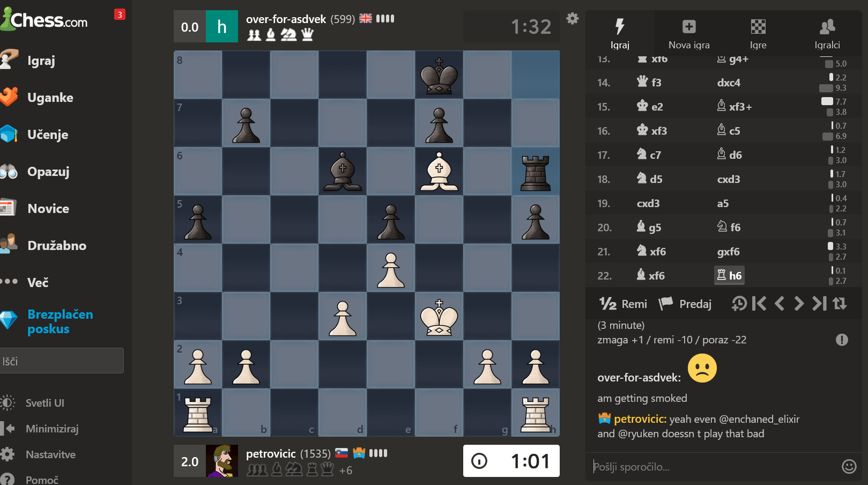Screen dimensions: 868x485
Task: Click petrovicic's chat username
Action: tap(641, 419)
